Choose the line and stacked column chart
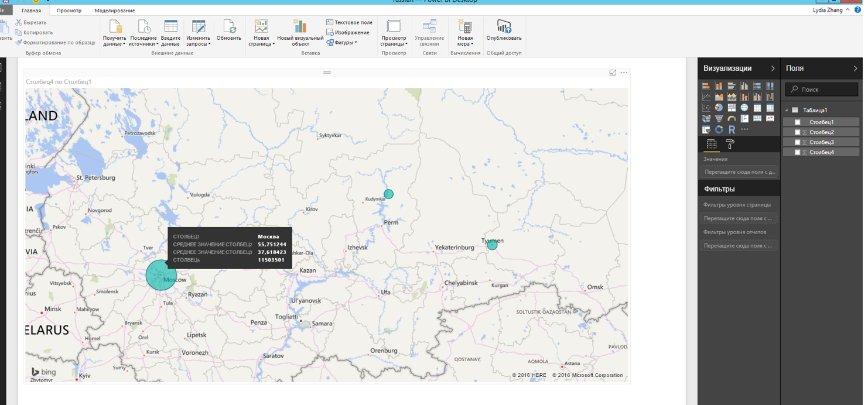Viewport: 868px width, 405px height. [744, 97]
